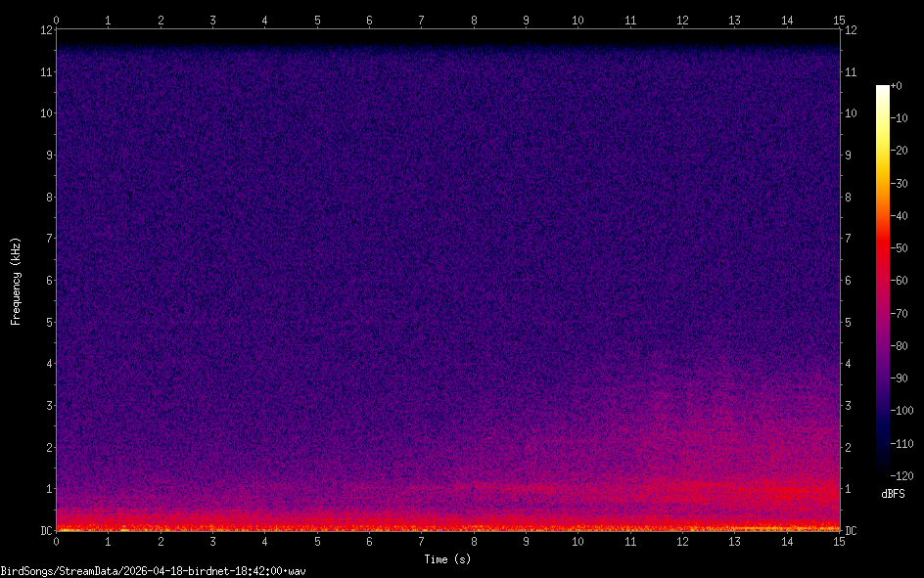Image resolution: width=924 pixels, height=578 pixels.
Task: Click the 9 kHz tick label on right axis
Action: pyautogui.click(x=849, y=155)
